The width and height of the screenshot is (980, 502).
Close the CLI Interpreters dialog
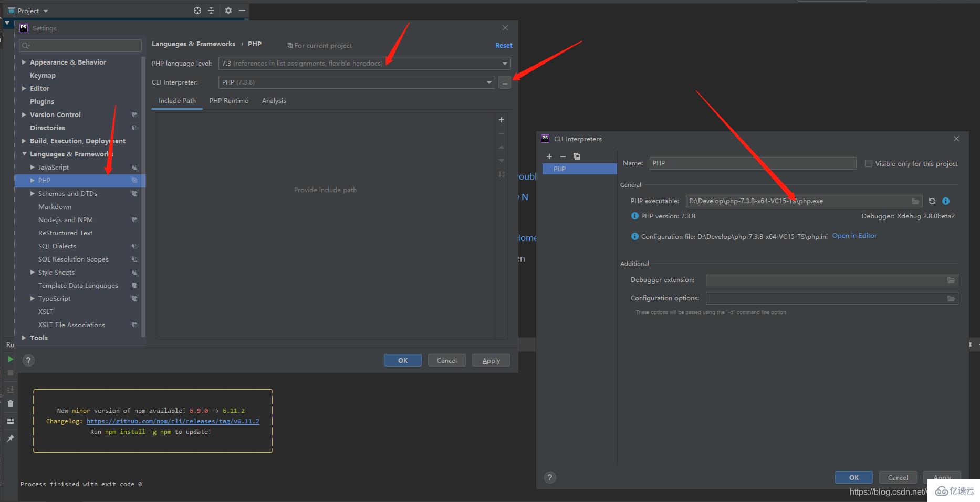coord(956,139)
